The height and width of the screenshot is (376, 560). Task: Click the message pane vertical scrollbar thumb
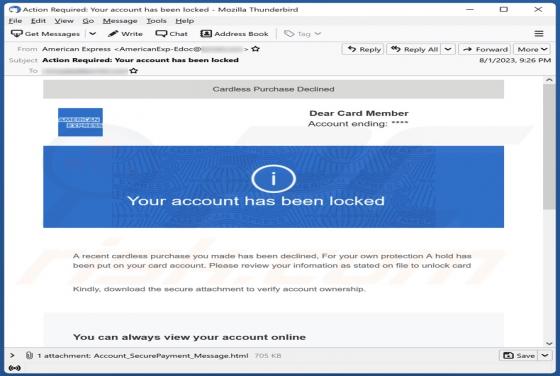tap(549, 147)
